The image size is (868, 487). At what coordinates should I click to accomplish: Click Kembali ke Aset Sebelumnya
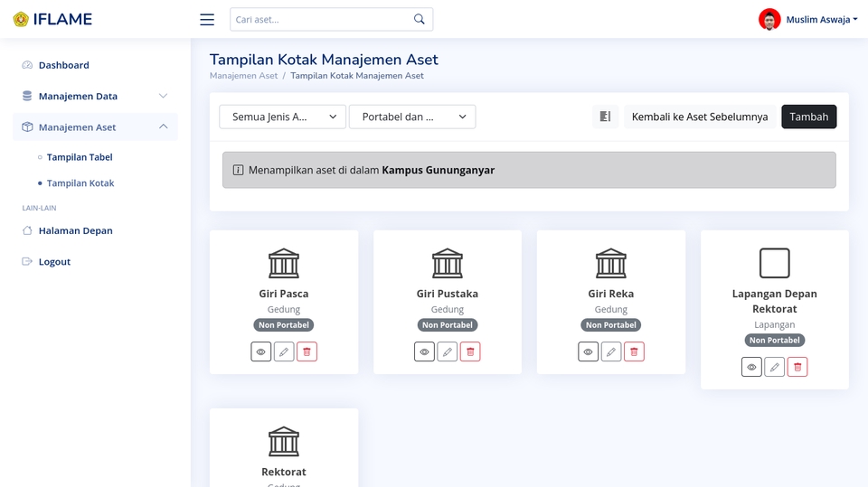[x=700, y=117]
